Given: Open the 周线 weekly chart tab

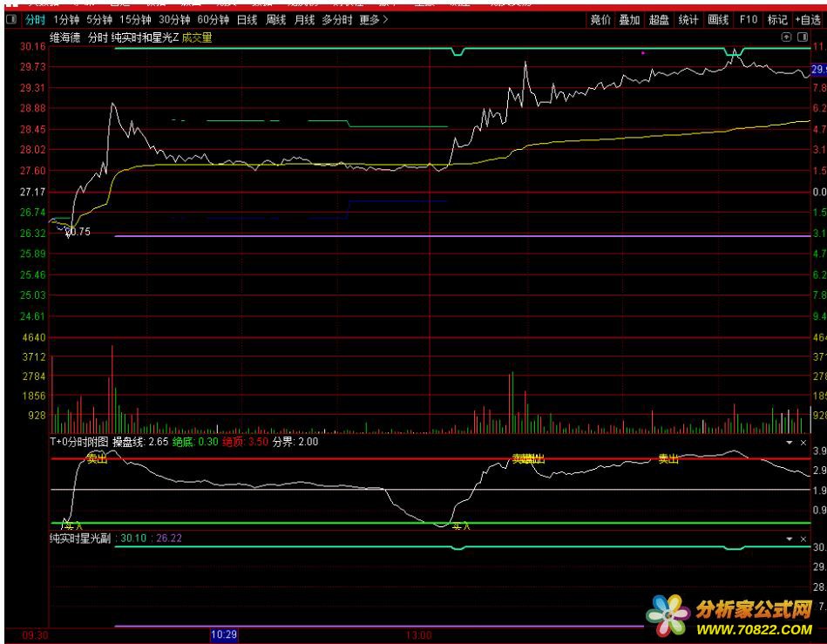Looking at the screenshot, I should (275, 20).
